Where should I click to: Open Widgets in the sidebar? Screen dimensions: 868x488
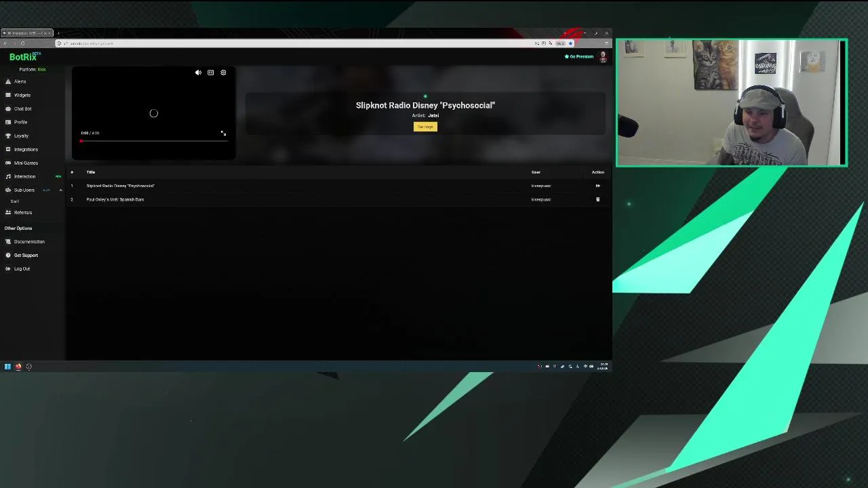[22, 95]
